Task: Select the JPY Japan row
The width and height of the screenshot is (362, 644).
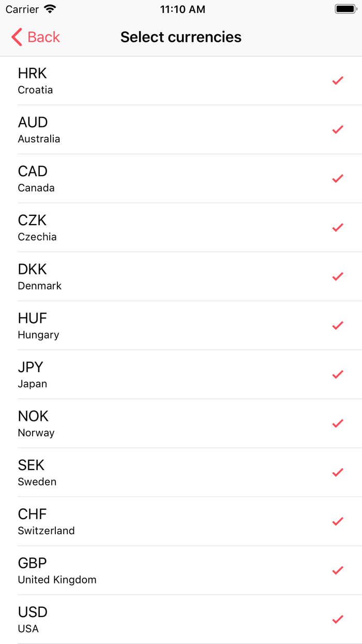Action: [181, 374]
